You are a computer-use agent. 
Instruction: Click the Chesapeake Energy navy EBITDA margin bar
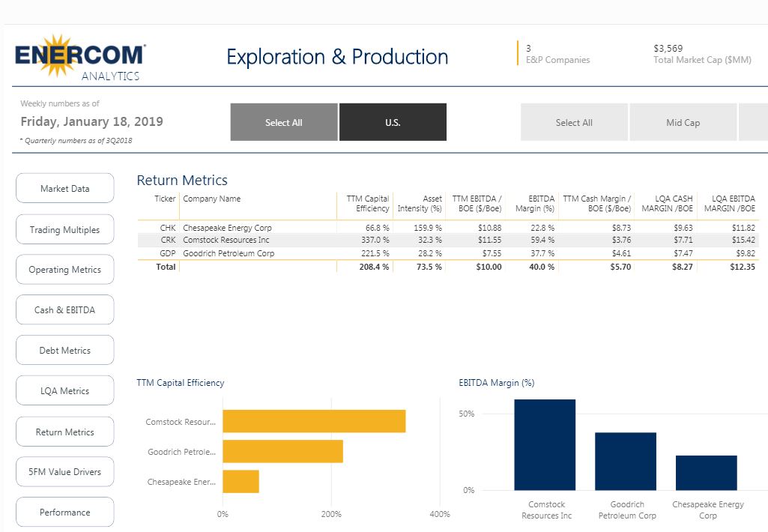click(706, 473)
